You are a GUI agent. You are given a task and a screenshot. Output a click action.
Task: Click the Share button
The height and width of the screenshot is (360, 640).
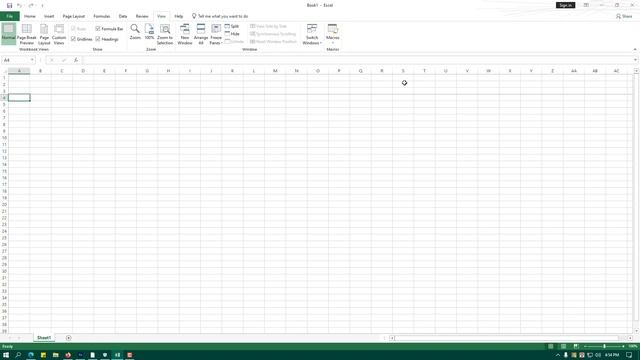tap(624, 16)
